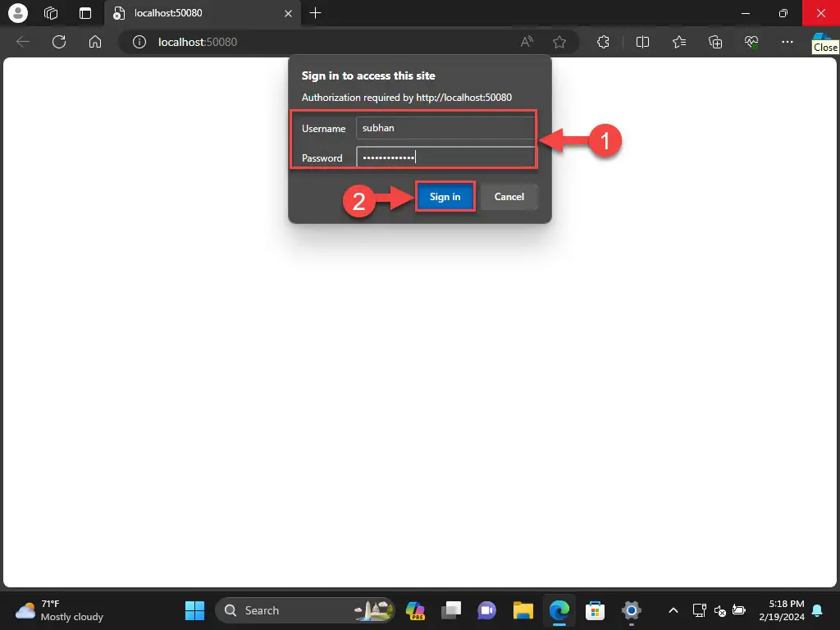Go to the home page icon
Screen dimensions: 840x630
95,42
